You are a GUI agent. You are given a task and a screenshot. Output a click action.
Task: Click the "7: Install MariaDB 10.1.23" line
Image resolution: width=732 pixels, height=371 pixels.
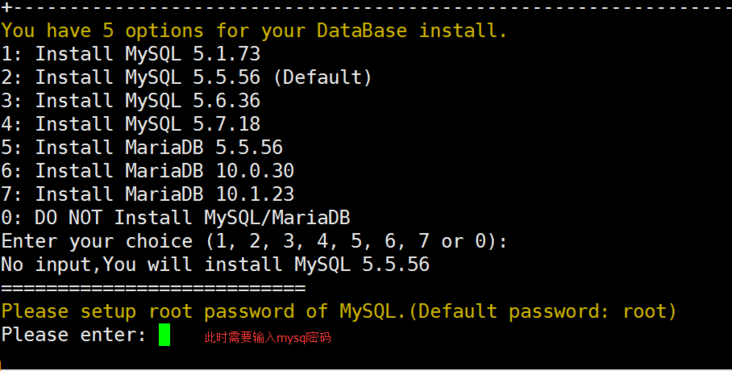click(148, 194)
